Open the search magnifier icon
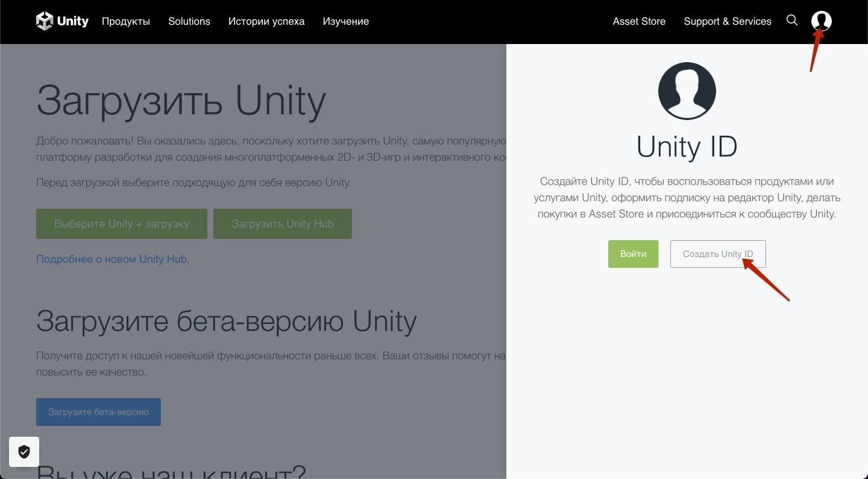 click(792, 21)
